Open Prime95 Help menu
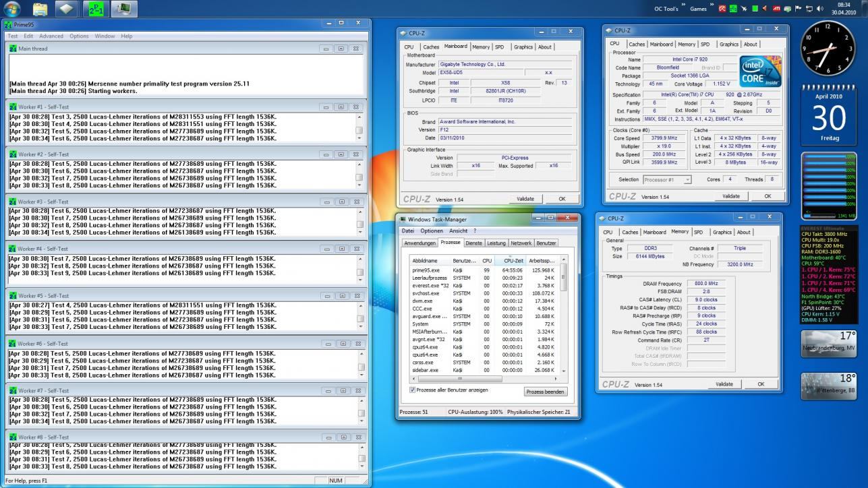This screenshot has height=488, width=868. coord(127,36)
